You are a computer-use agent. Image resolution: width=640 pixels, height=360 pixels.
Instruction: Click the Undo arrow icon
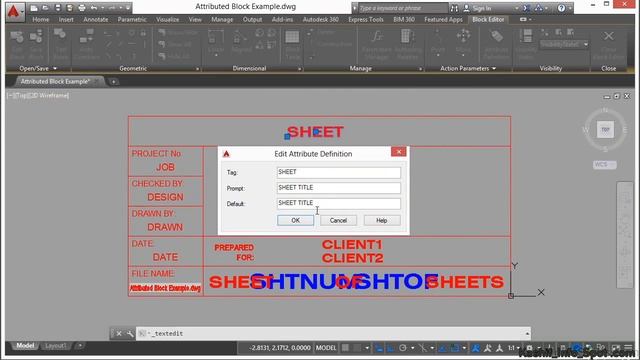94,8
